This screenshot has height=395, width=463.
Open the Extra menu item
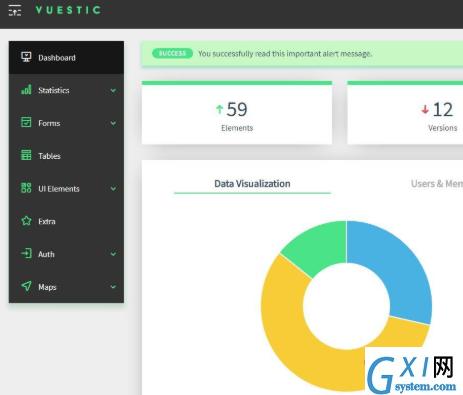[x=66, y=221]
